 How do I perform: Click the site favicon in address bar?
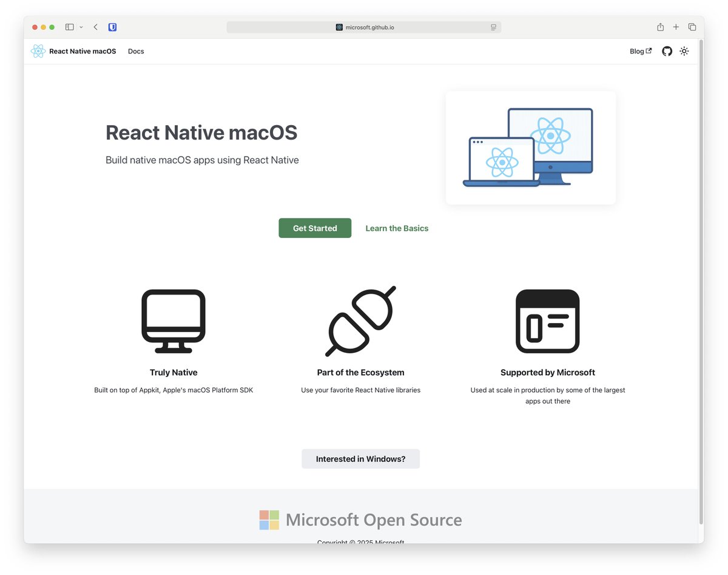[x=339, y=27]
